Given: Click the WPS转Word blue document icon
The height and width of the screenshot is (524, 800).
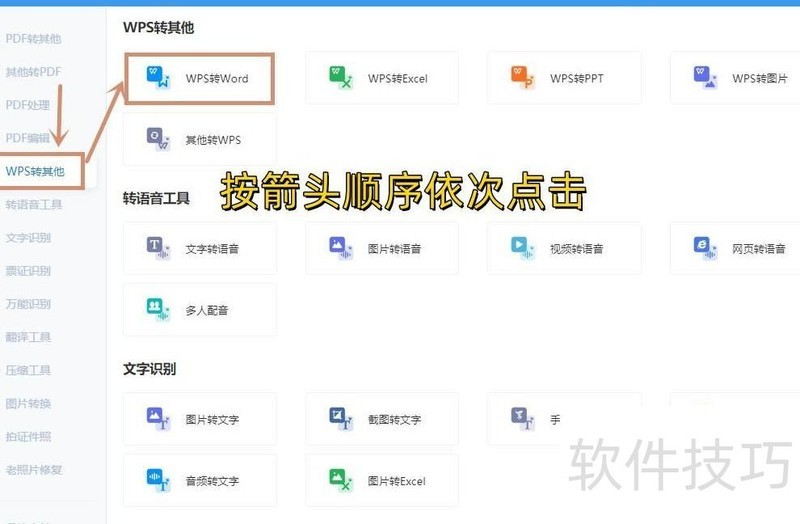Looking at the screenshot, I should 158,77.
